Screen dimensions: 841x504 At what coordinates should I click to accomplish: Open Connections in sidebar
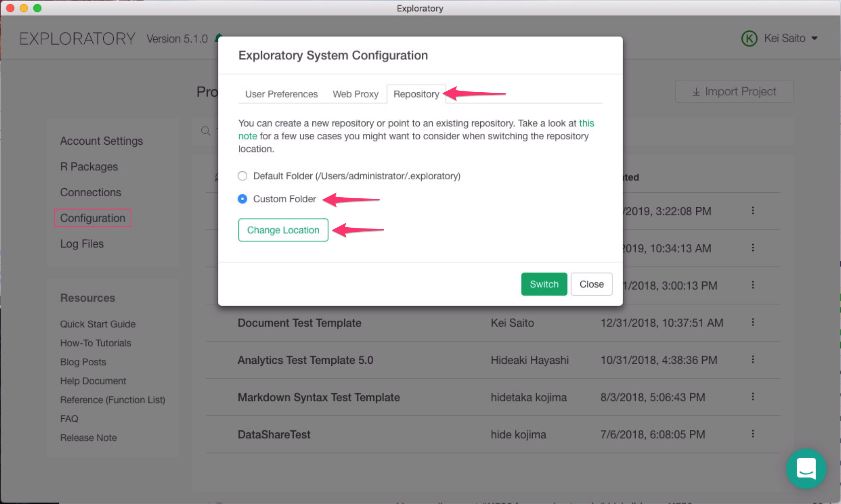91,192
